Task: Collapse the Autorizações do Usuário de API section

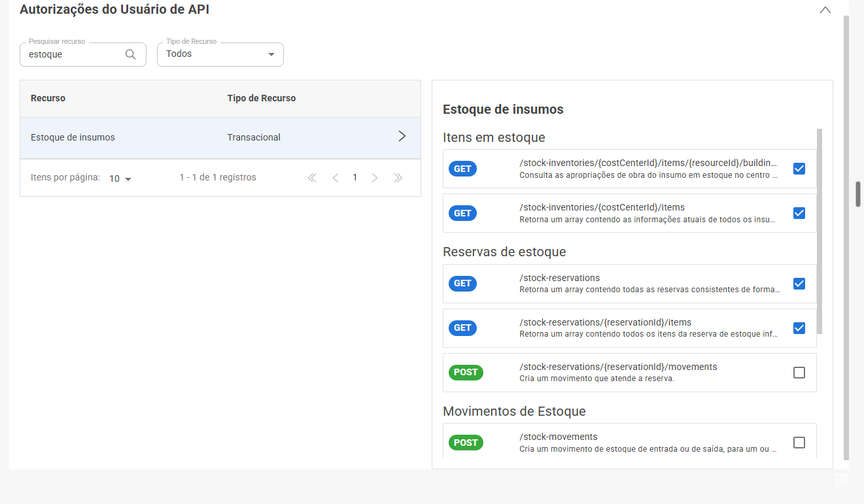Action: click(x=825, y=10)
